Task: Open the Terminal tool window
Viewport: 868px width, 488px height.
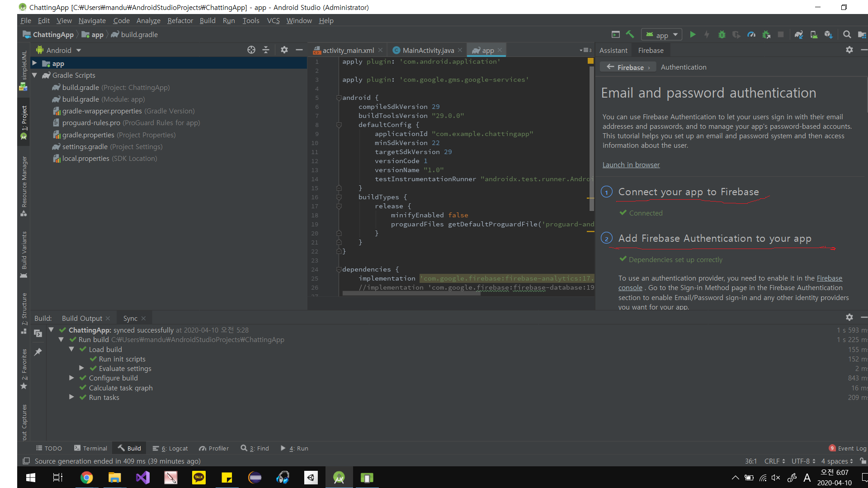Action: [90, 448]
